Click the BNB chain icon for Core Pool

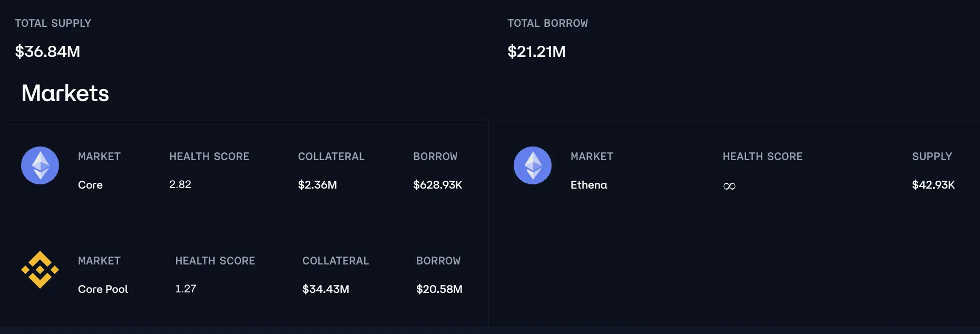pyautogui.click(x=40, y=270)
